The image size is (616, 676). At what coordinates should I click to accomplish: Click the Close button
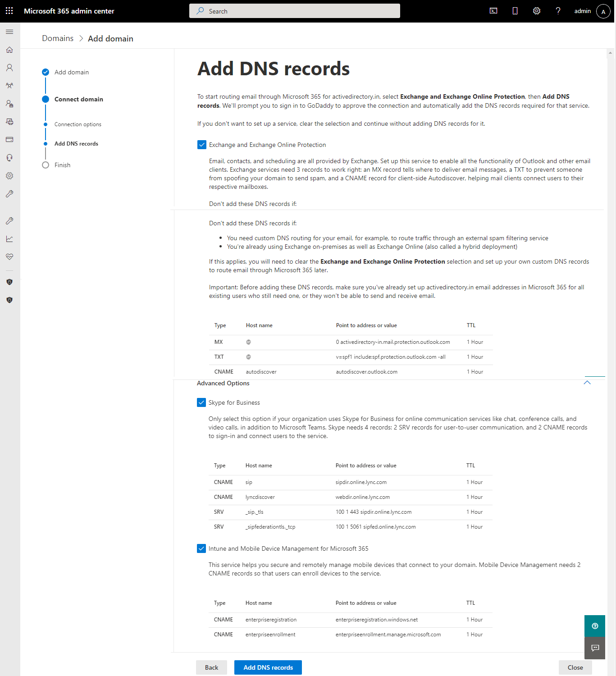tap(575, 667)
